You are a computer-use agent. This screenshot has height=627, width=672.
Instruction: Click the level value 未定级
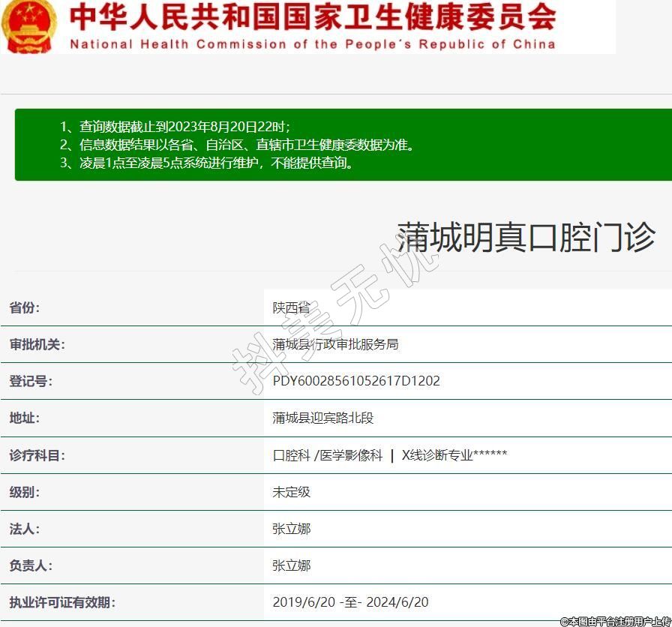tap(291, 492)
